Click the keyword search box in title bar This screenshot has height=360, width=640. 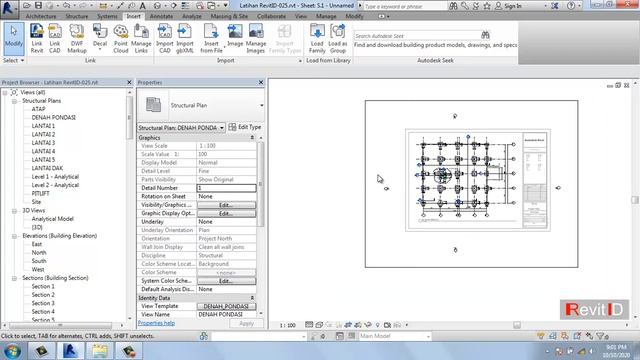[x=405, y=6]
